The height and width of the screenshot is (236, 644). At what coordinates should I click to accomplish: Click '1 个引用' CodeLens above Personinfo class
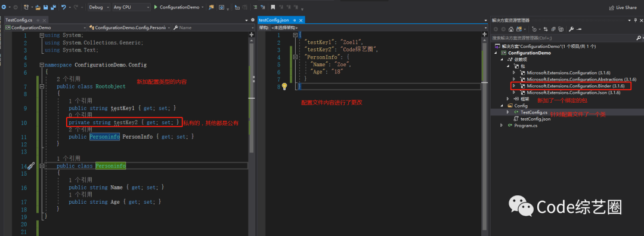coord(68,158)
